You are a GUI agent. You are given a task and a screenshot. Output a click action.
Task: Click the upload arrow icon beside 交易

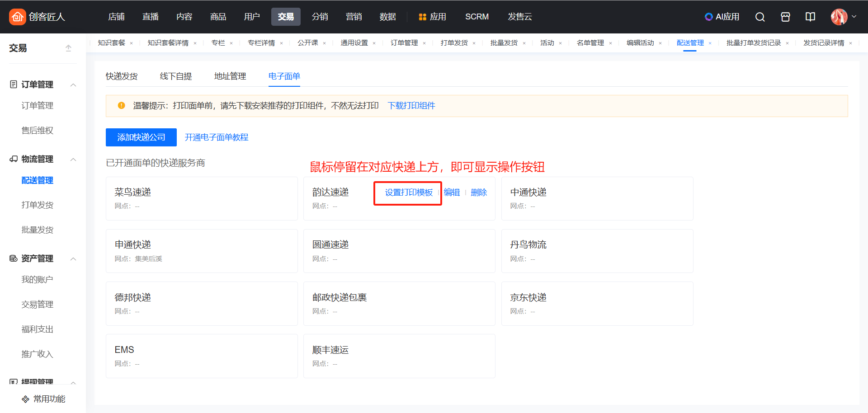pyautogui.click(x=68, y=48)
